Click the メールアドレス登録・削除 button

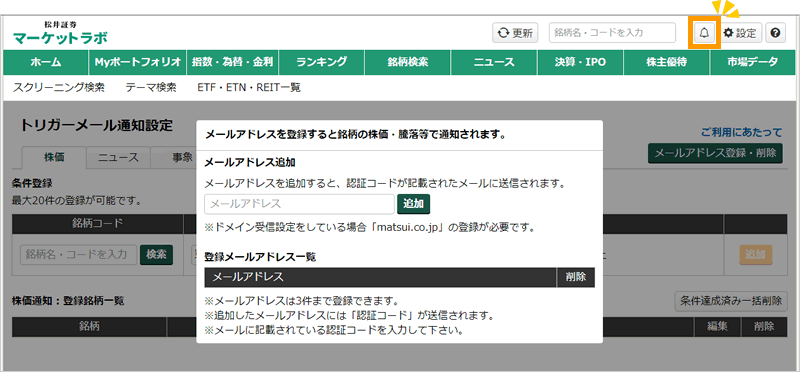(x=715, y=153)
